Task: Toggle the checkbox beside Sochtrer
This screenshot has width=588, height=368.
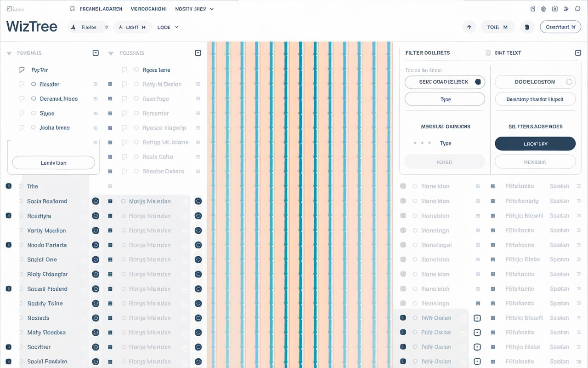Action: (8, 347)
